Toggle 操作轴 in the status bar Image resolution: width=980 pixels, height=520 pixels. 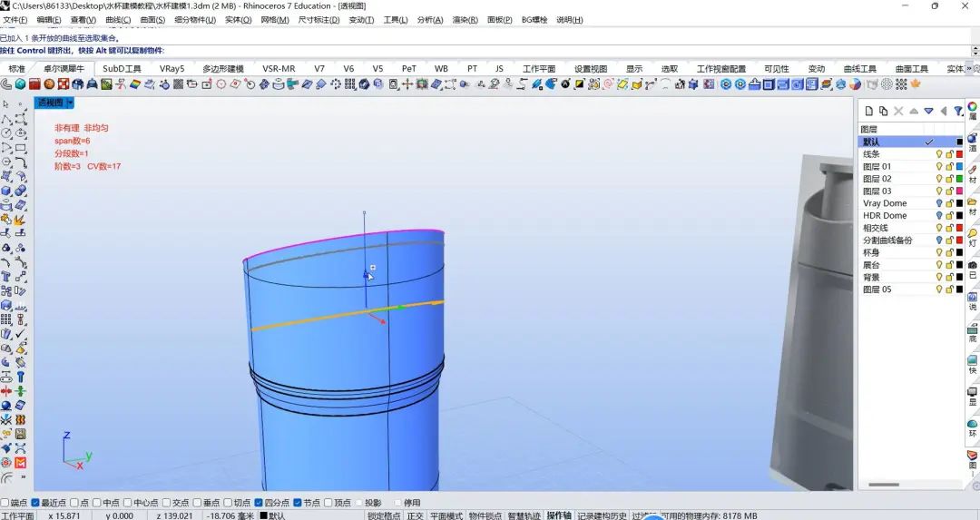click(559, 515)
